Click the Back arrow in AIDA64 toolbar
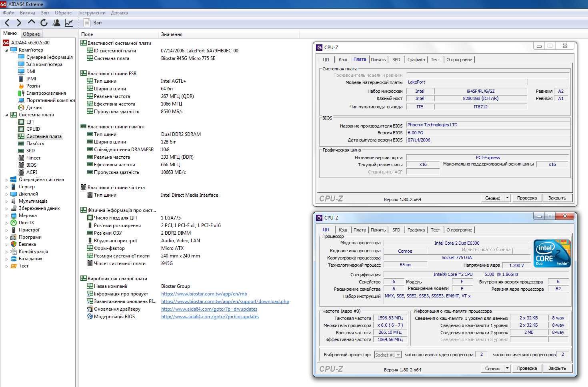The image size is (588, 387). pos(7,23)
